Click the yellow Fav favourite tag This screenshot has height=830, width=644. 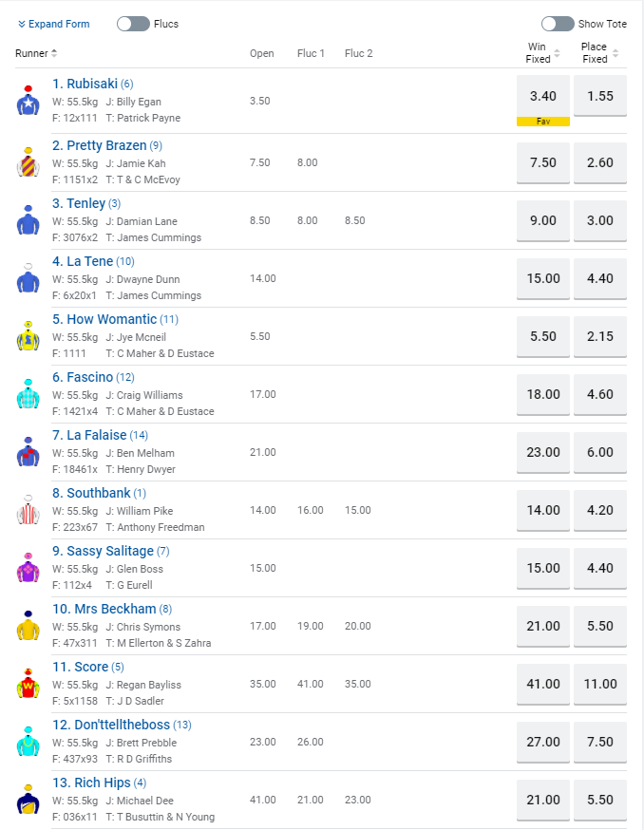(542, 122)
